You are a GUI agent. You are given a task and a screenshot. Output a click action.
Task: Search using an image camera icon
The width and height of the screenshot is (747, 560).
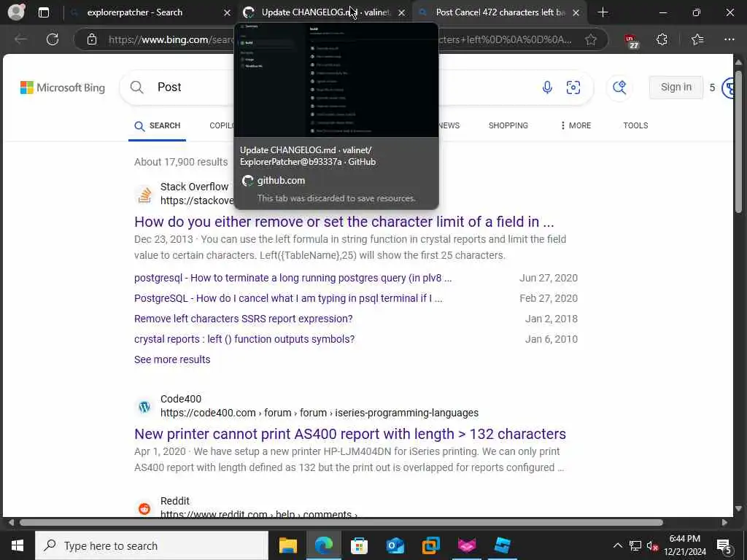(573, 87)
